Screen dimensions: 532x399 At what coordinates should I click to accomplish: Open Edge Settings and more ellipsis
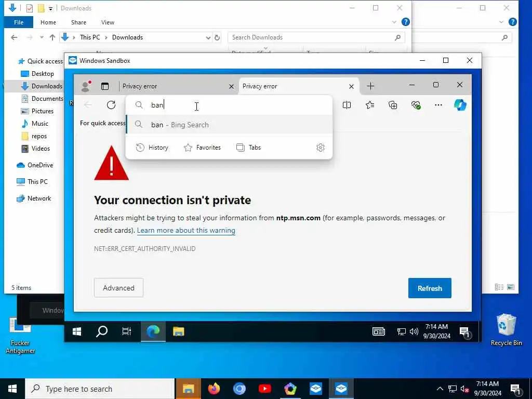click(438, 105)
